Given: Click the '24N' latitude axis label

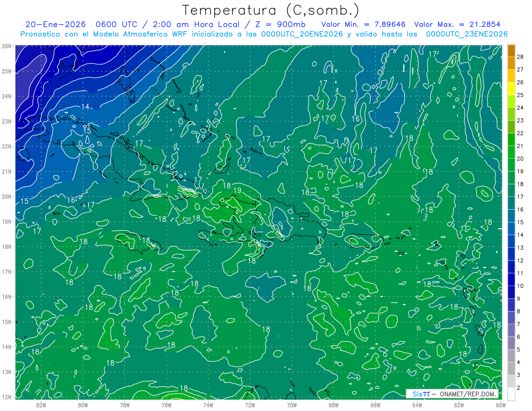Looking at the screenshot, I should click(x=7, y=96).
